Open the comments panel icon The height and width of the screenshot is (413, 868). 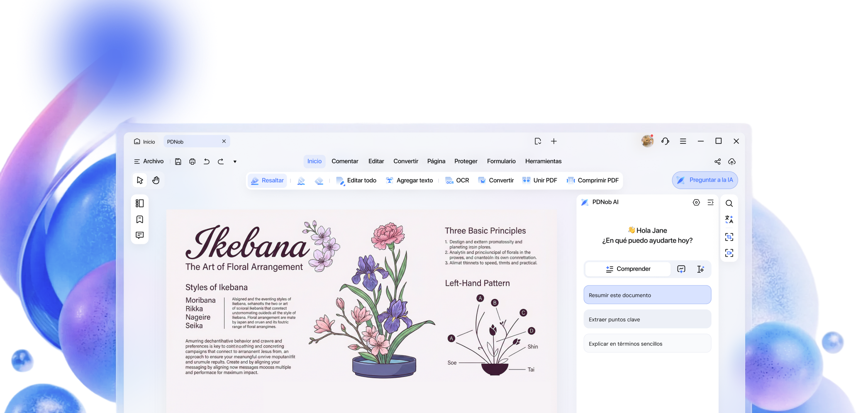140,235
